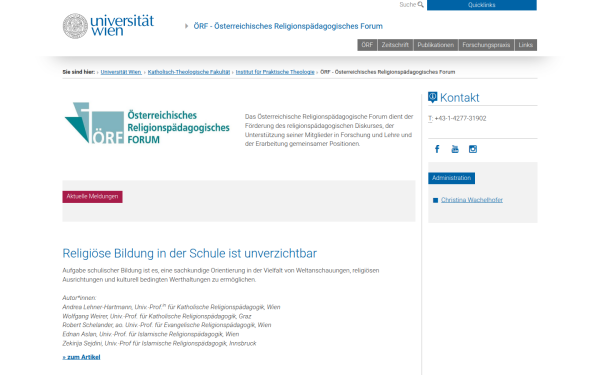Click the phone number +43-1-4277-31902
Image resolution: width=600 pixels, height=375 pixels.
[x=460, y=118]
